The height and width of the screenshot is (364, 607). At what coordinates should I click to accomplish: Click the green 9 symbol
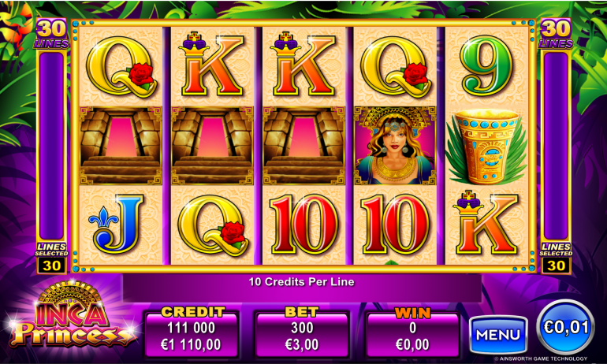coord(487,65)
